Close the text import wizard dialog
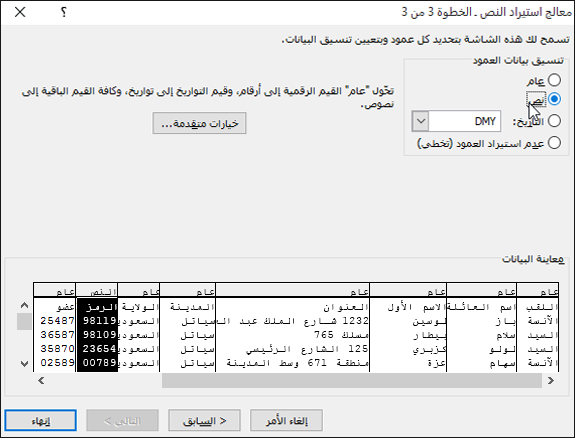This screenshot has height=438, width=575. pos(20,12)
